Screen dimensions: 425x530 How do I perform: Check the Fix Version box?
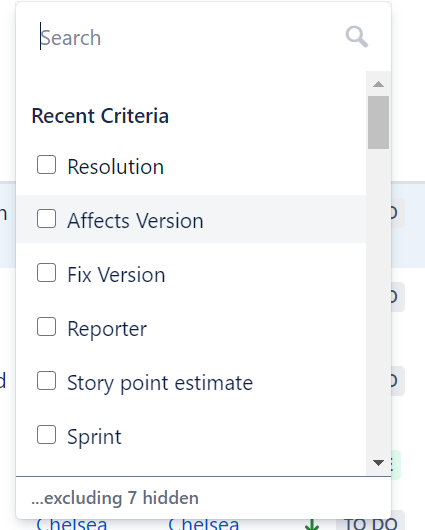(x=46, y=272)
